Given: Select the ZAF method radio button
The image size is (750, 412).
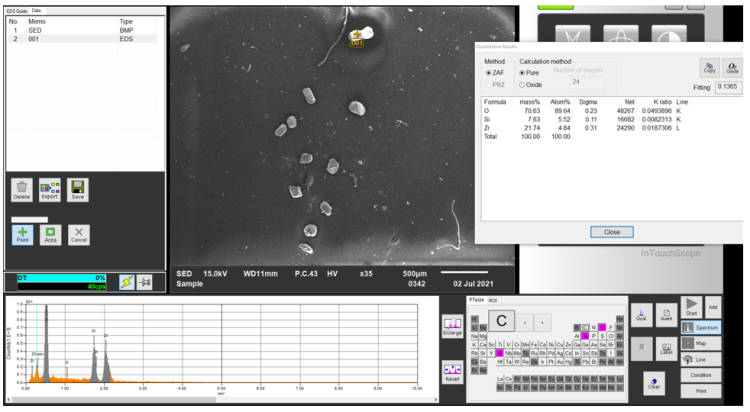Looking at the screenshot, I should 488,73.
